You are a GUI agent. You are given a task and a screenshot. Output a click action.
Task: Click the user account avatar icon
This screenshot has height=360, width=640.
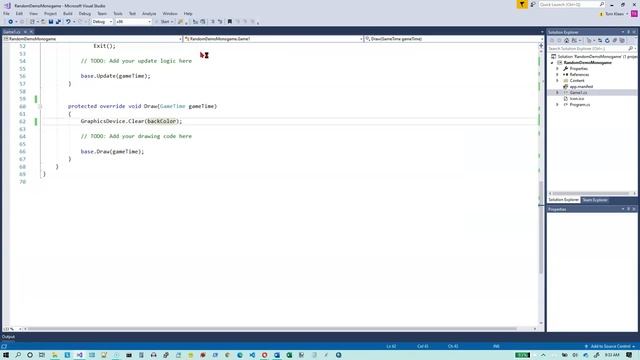(634, 13)
